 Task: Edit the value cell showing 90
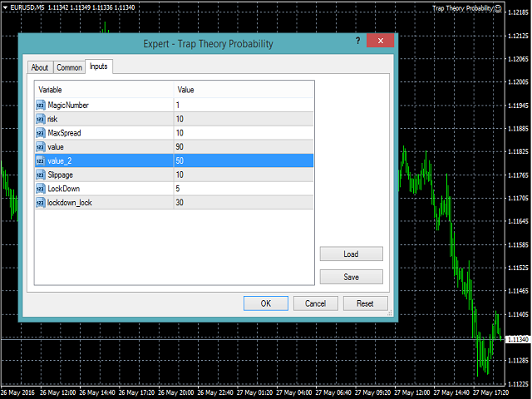click(244, 147)
